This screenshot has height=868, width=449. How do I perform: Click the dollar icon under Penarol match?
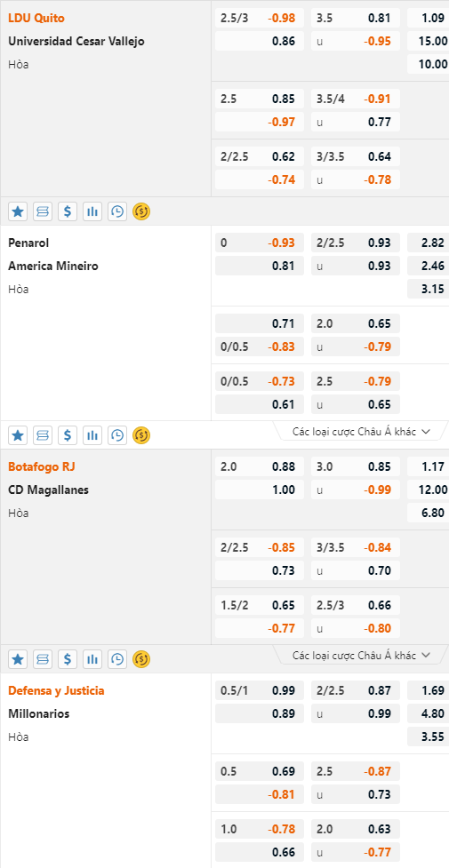pyautogui.click(x=67, y=435)
